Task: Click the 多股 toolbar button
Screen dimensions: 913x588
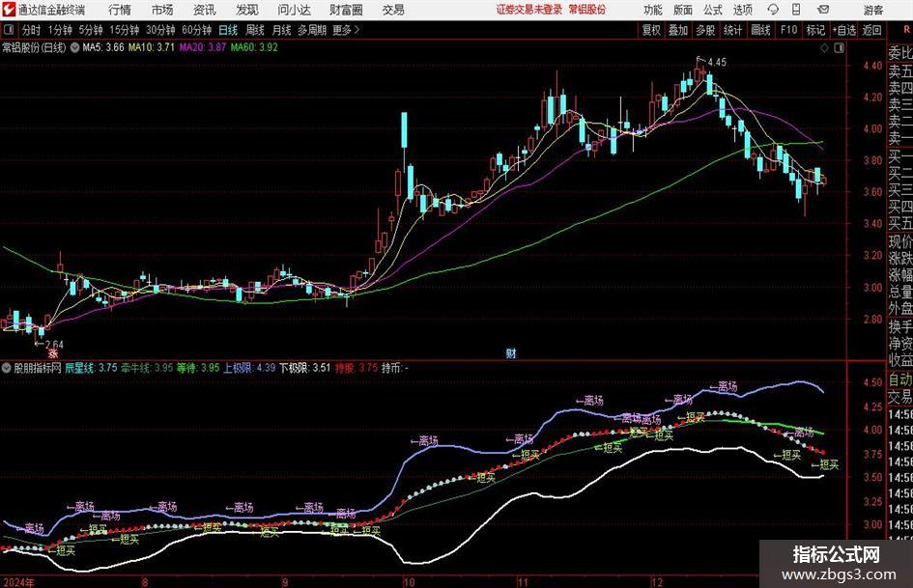Action: point(705,30)
